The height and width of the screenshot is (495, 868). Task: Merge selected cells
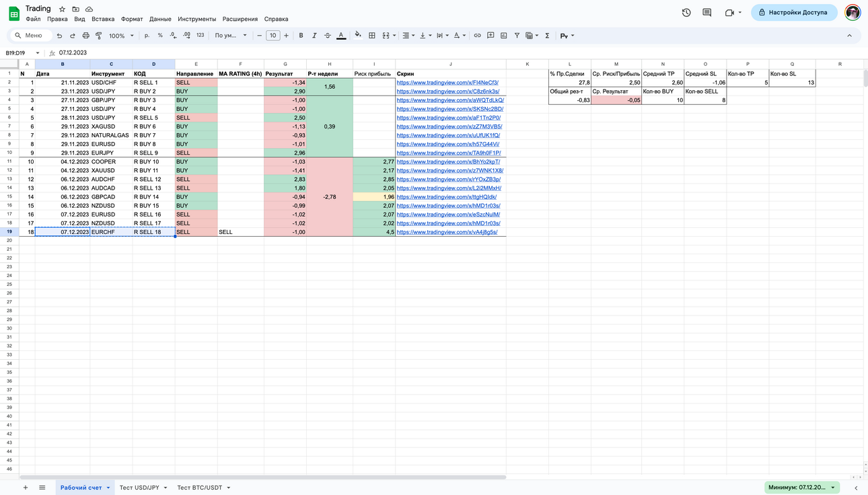coord(386,36)
